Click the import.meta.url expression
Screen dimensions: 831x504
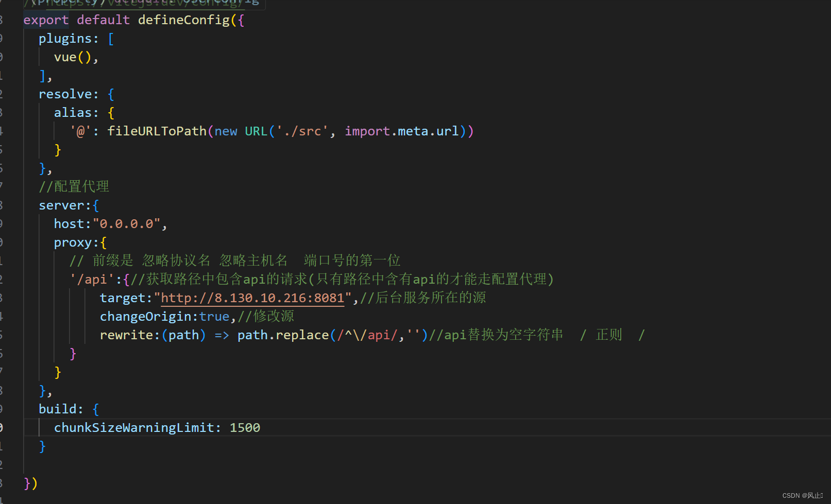402,131
